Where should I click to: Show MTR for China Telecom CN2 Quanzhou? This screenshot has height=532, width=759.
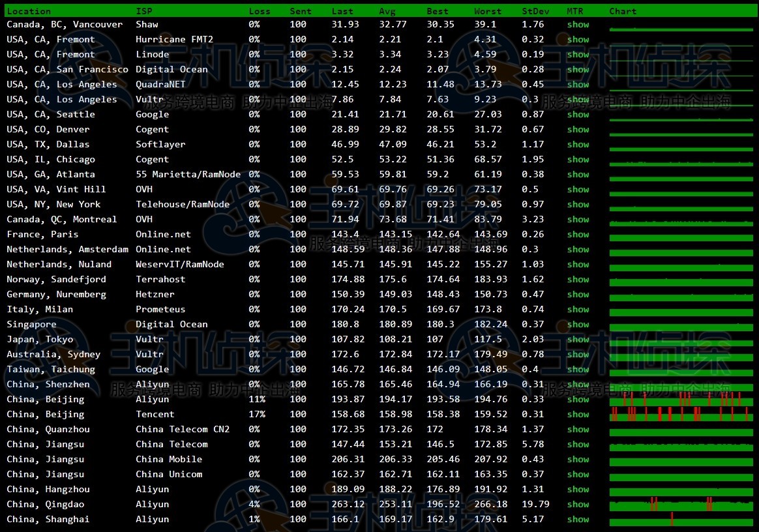click(578, 429)
